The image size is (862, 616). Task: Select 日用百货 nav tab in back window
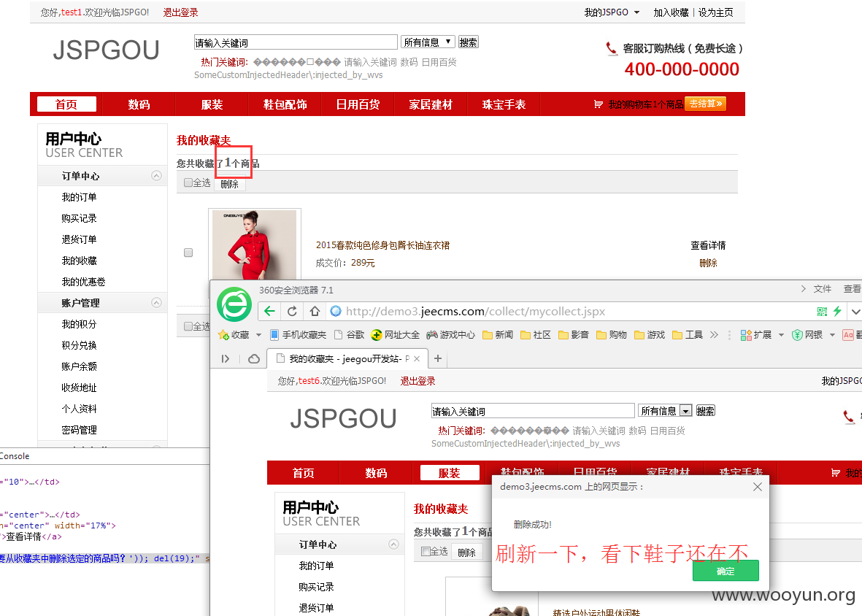358,104
